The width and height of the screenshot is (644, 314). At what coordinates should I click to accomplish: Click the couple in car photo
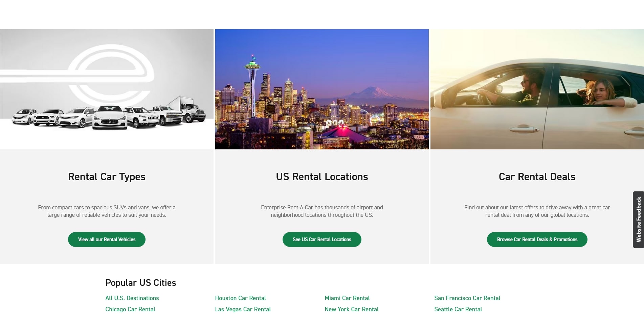[537, 89]
